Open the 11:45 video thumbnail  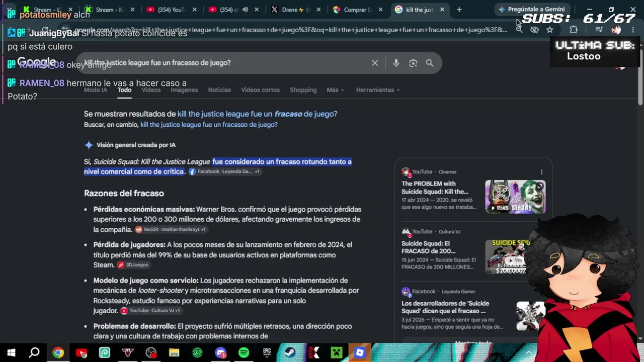tap(515, 197)
